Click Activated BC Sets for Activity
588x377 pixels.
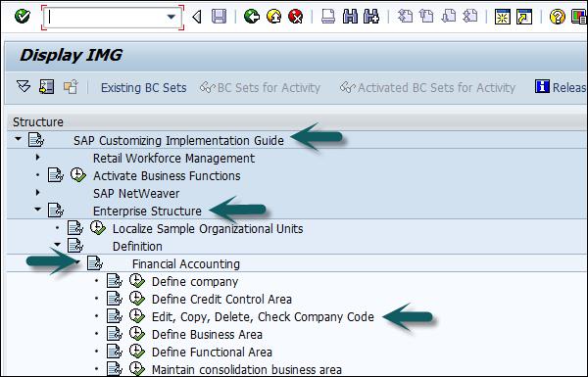(x=427, y=88)
